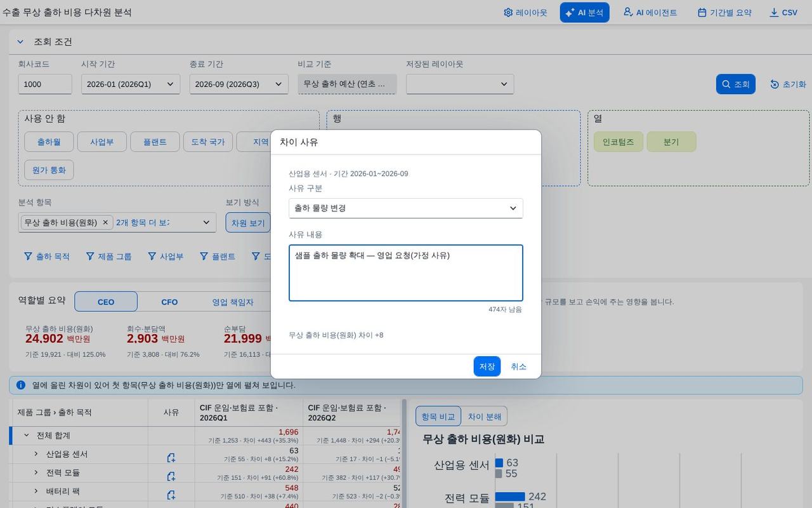
Task: Collapse the 전체 합계 tree row
Action: click(27, 436)
